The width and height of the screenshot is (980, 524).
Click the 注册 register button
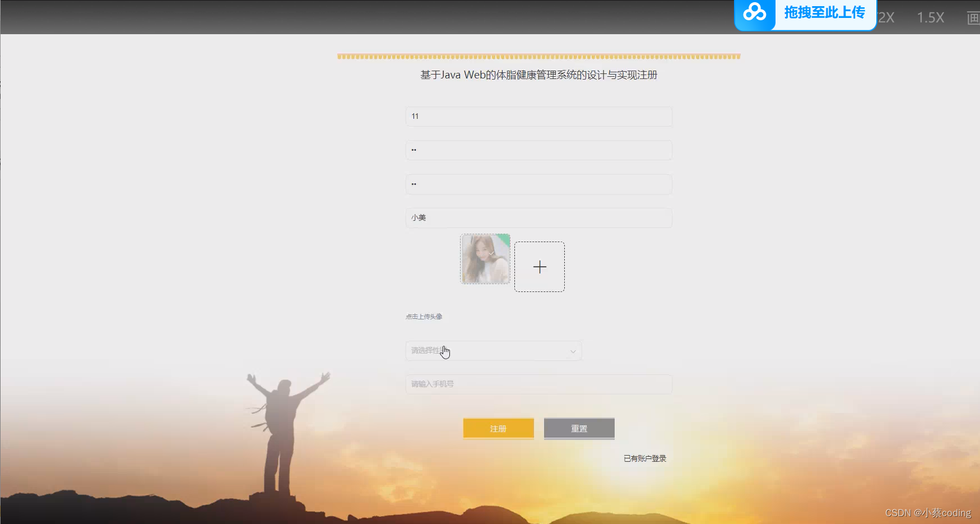coord(498,428)
